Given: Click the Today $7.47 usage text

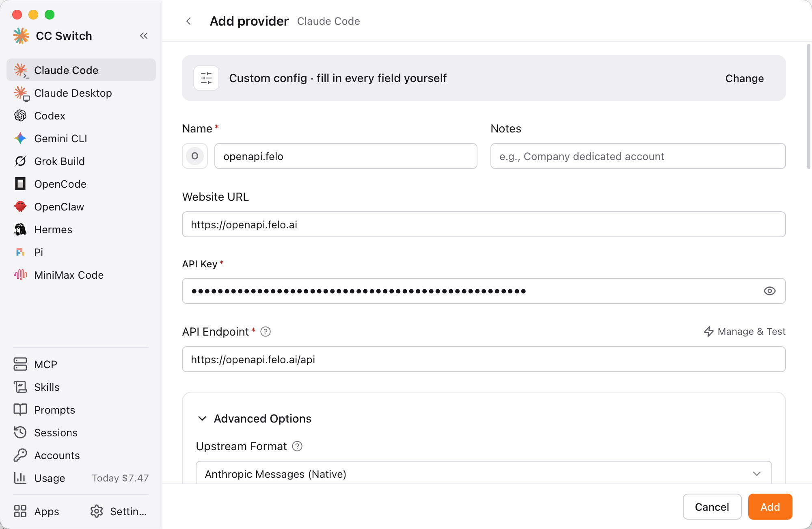Looking at the screenshot, I should [120, 478].
